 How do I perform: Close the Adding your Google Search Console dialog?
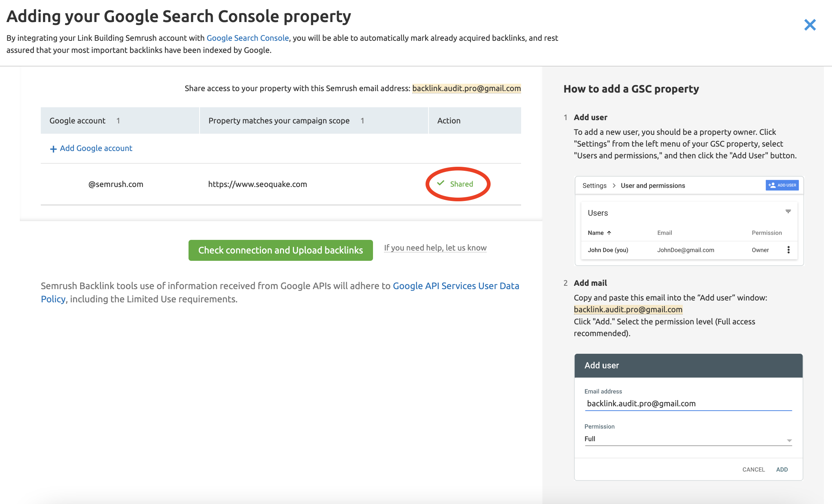[810, 25]
